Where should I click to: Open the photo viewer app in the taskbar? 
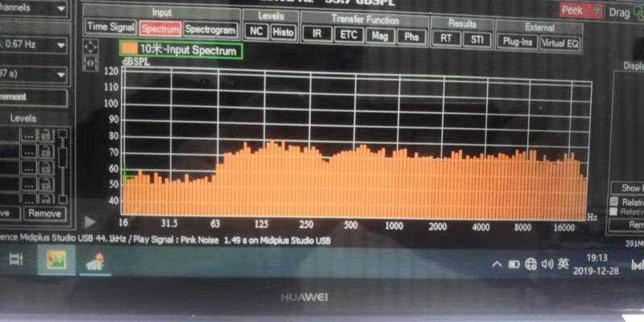click(x=56, y=260)
